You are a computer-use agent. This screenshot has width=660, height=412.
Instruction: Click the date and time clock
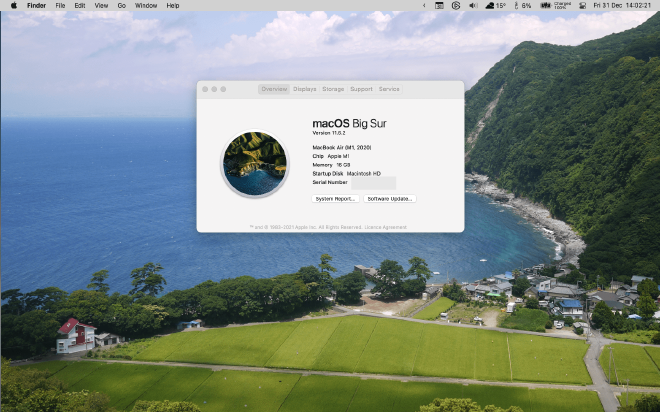[622, 5]
